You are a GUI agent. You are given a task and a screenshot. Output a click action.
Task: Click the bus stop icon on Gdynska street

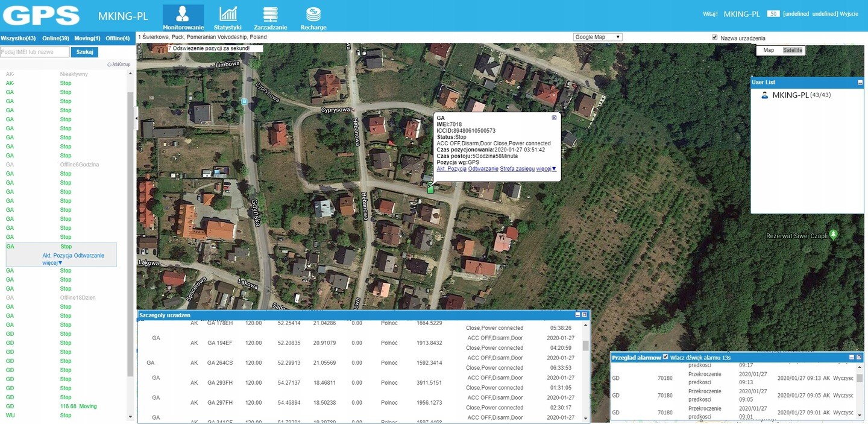point(244,102)
